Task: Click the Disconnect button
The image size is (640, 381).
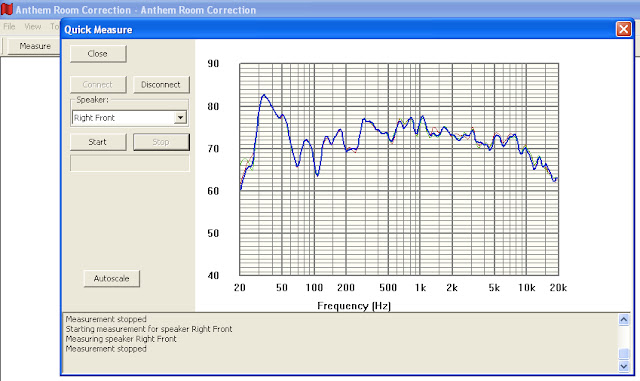Action: coord(161,85)
